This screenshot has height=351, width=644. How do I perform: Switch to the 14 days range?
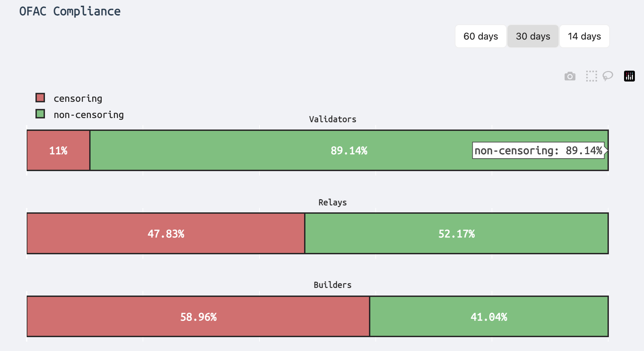click(x=584, y=36)
